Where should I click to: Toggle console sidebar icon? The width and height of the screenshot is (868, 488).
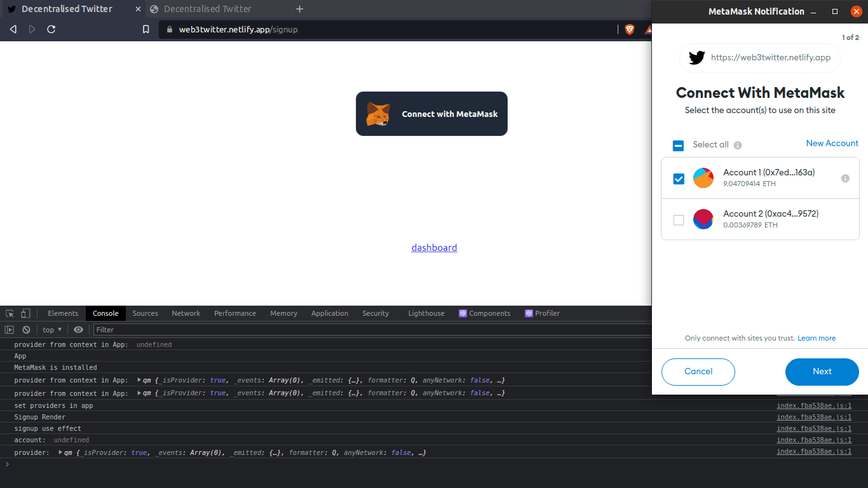tap(10, 330)
